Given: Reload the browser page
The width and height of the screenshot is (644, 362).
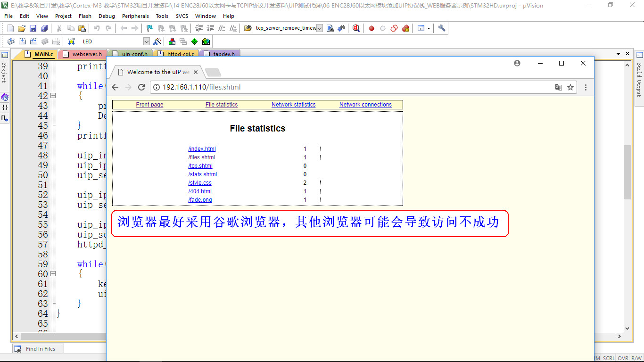Looking at the screenshot, I should pyautogui.click(x=141, y=87).
